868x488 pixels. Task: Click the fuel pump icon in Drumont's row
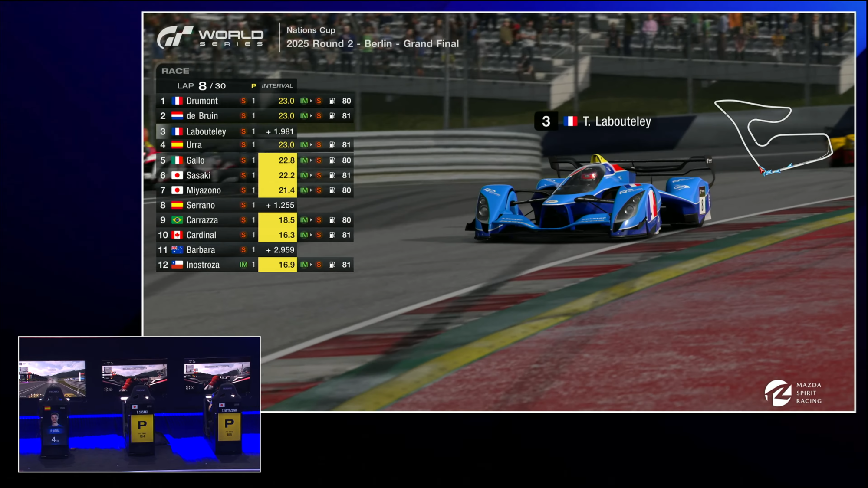click(332, 101)
